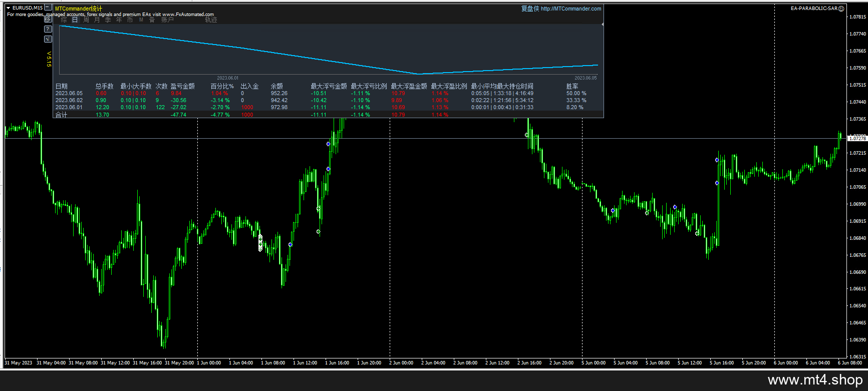Image resolution: width=868 pixels, height=391 pixels.
Task: Click the 百分比% column header
Action: click(x=222, y=86)
